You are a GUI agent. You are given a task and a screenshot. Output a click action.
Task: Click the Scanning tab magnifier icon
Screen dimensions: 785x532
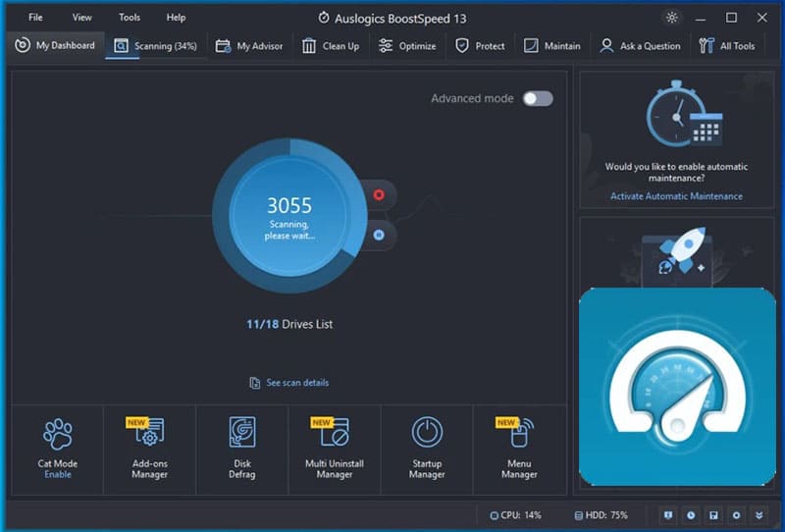[121, 46]
